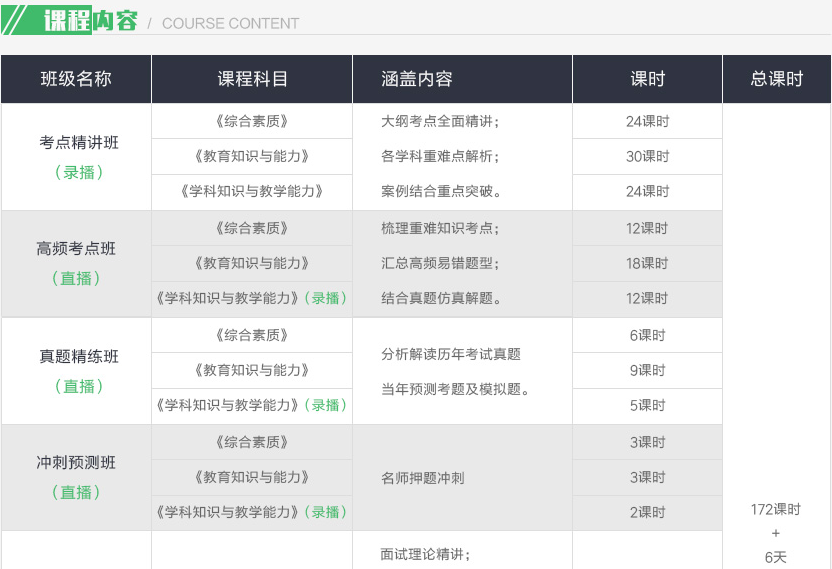Click the 总课时 column header

(776, 79)
